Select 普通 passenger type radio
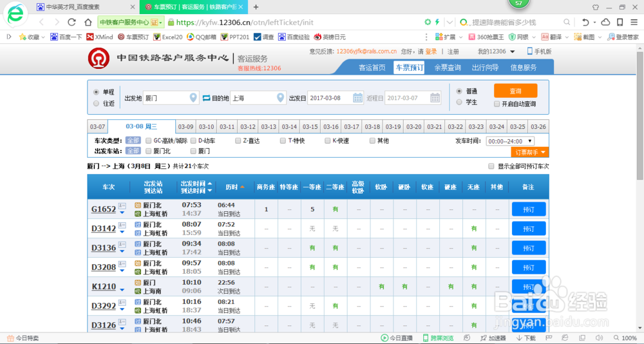644x344 pixels. [459, 91]
